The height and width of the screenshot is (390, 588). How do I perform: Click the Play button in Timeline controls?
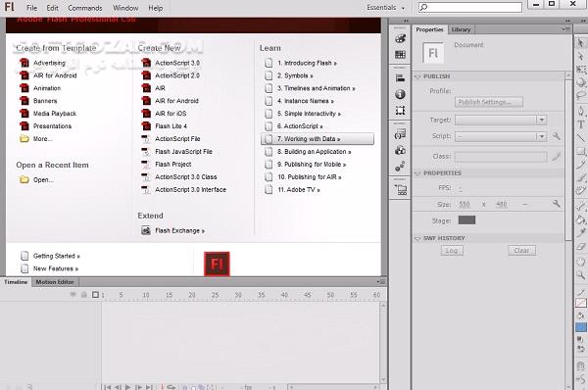(x=128, y=387)
